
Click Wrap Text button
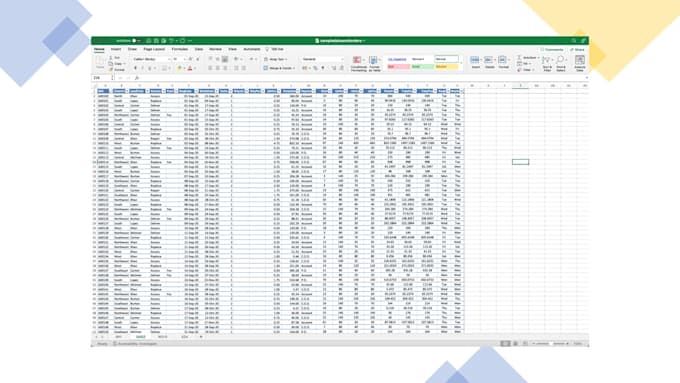point(276,59)
